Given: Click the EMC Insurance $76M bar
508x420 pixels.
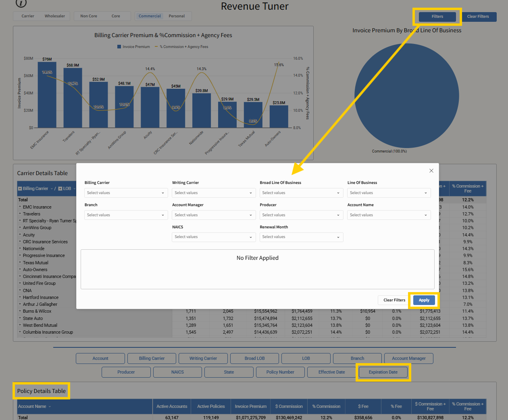Looking at the screenshot, I should pos(47,95).
